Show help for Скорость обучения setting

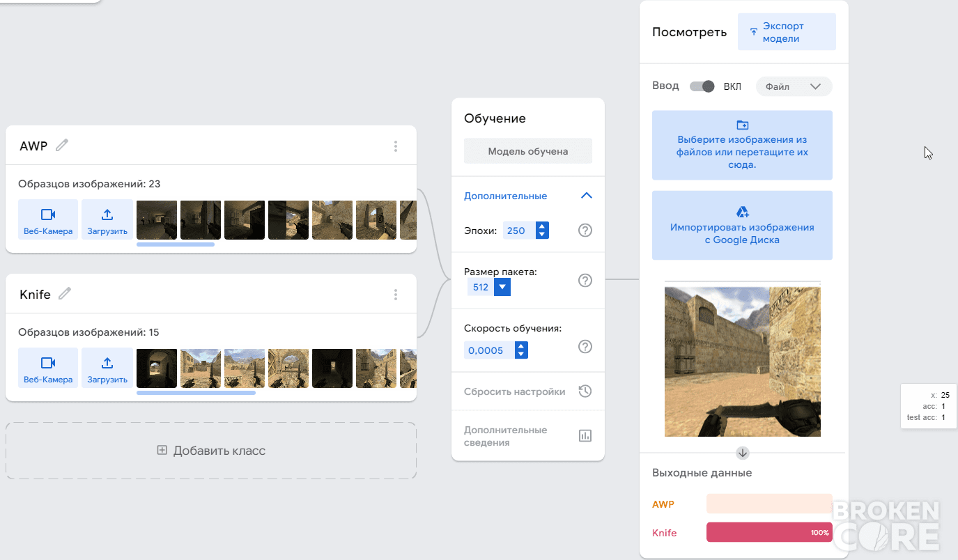(x=585, y=347)
